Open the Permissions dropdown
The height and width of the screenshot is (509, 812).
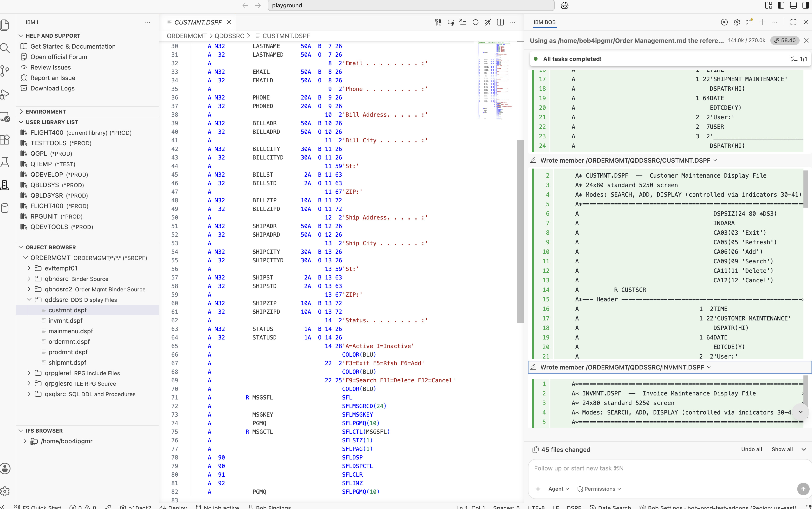click(x=599, y=489)
